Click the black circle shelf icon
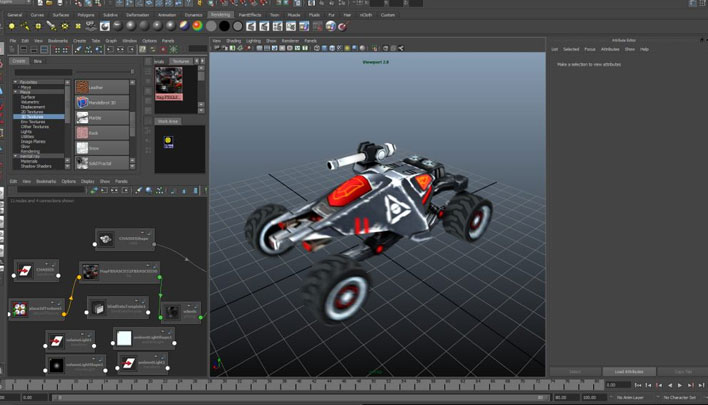Screen dimensions: 708x405 click(x=224, y=26)
